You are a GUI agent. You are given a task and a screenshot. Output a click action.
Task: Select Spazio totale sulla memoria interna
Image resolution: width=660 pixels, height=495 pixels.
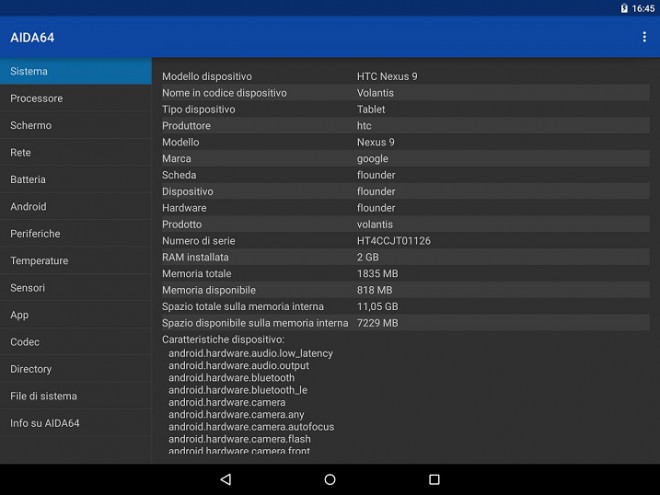[x=243, y=306]
